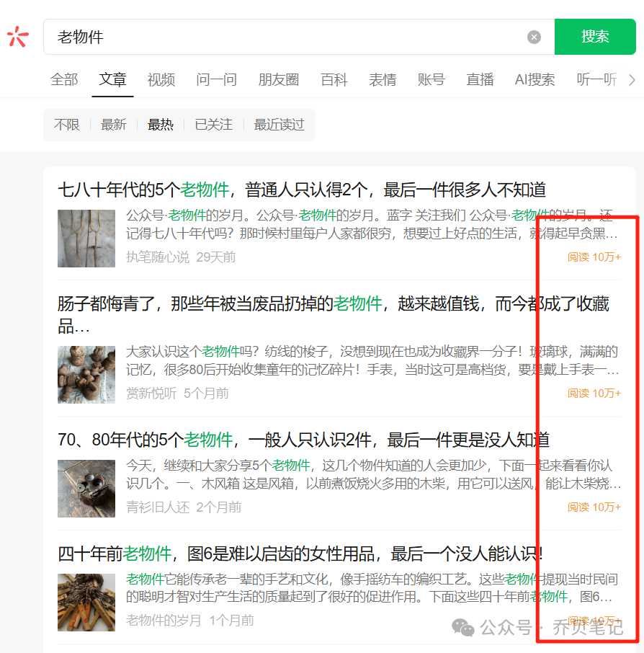Open the 听一听 tab
Viewport: 644px width, 653px height.
click(x=596, y=80)
